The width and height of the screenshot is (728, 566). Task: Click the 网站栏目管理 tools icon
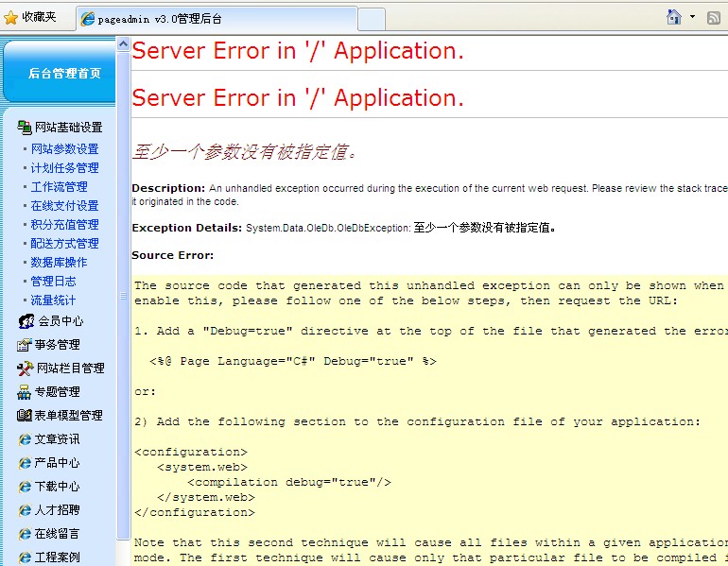point(25,369)
